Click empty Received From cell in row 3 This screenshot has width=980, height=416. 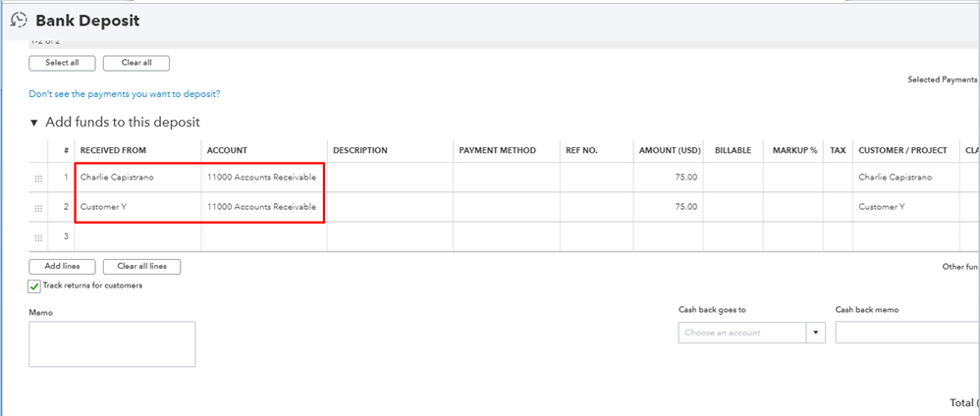137,236
